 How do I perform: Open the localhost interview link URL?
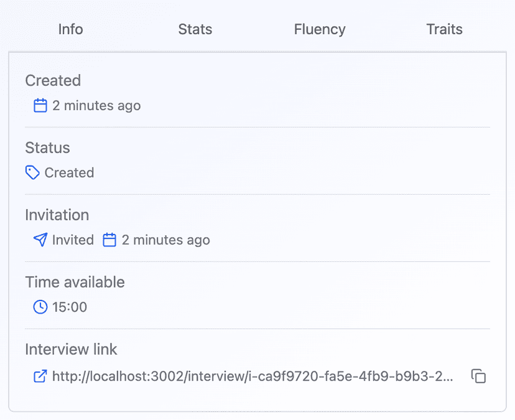(253, 376)
